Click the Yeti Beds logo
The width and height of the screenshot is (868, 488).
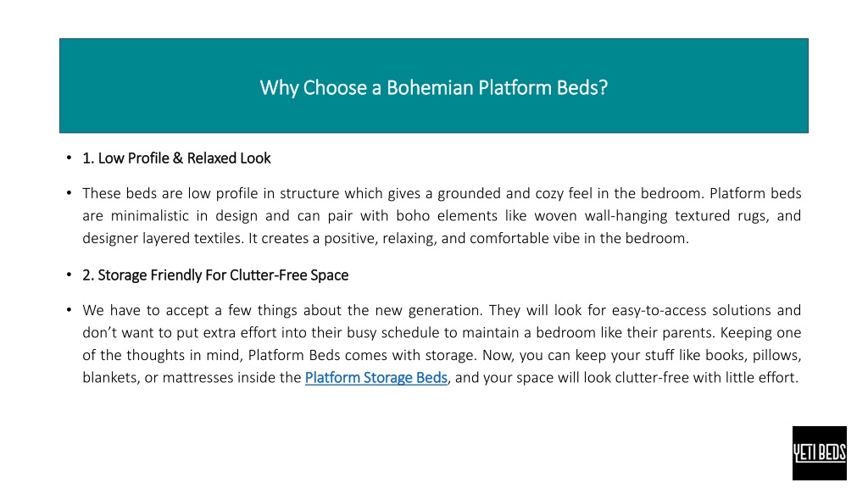coord(820,453)
